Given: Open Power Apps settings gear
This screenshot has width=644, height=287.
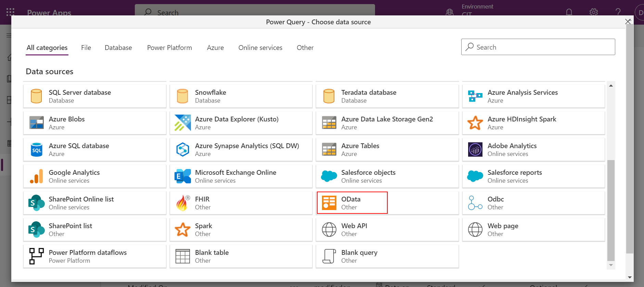Looking at the screenshot, I should pos(593,12).
